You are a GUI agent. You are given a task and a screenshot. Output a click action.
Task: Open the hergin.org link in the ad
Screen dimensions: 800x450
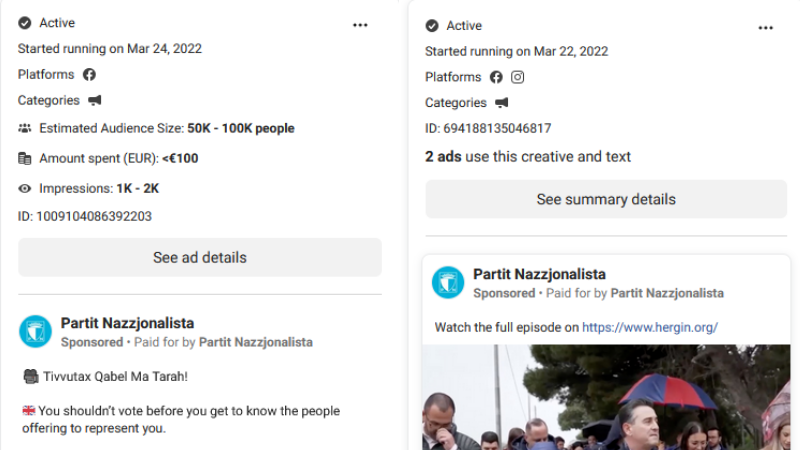[649, 327]
